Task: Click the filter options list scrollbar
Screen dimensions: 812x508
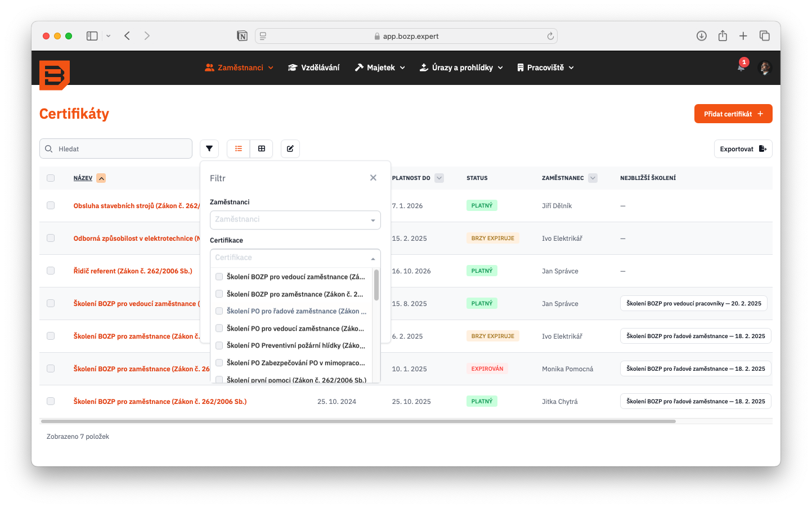Action: (376, 285)
